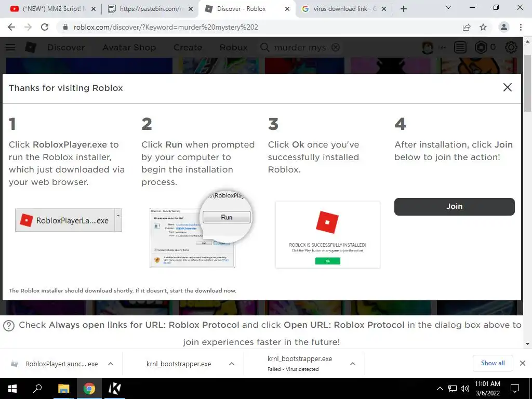Viewport: 532px width, 399px height.
Task: Close the MM2 Script YouTube tab
Action: pyautogui.click(x=94, y=9)
